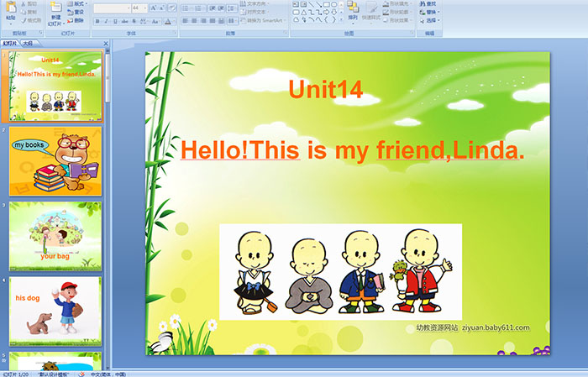Click the Bullets list icon
Image resolution: width=588 pixels, height=377 pixels.
187,8
